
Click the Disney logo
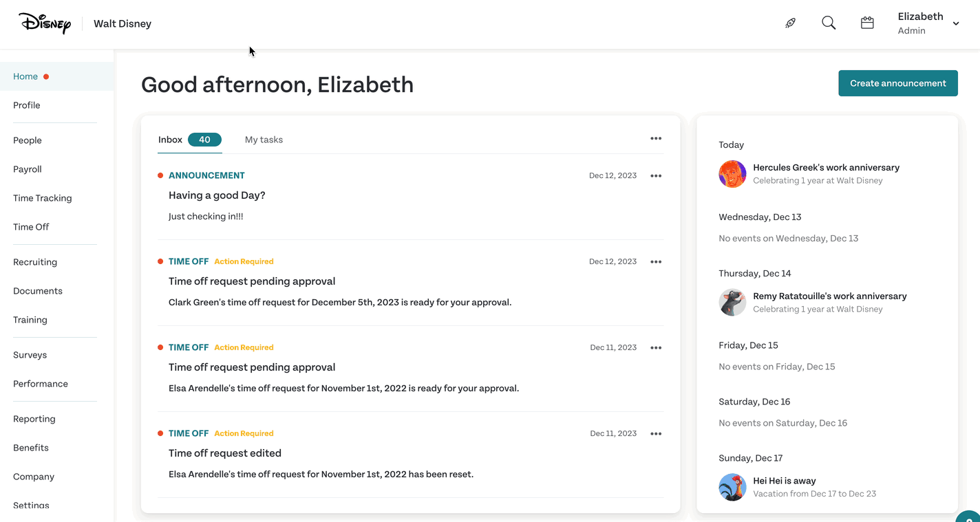45,23
